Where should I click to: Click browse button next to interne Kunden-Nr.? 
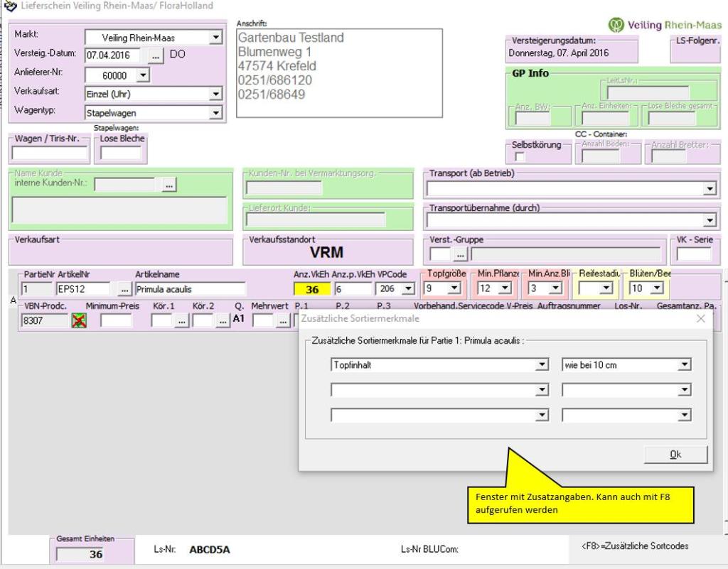[168, 185]
